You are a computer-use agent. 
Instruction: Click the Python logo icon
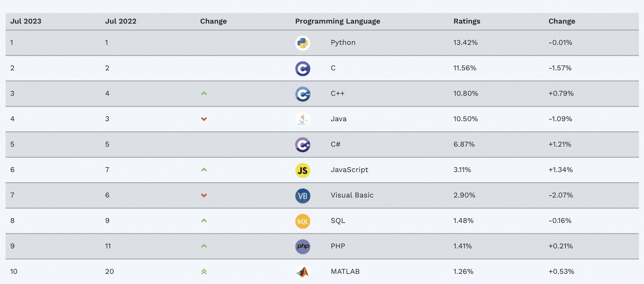pyautogui.click(x=303, y=43)
